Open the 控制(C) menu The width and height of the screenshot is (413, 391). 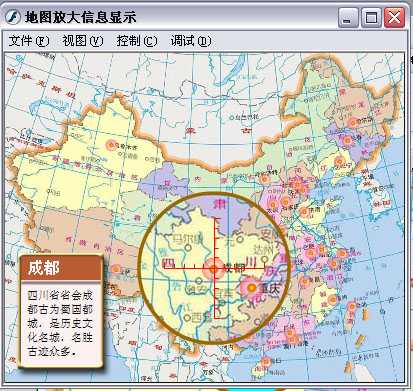137,41
